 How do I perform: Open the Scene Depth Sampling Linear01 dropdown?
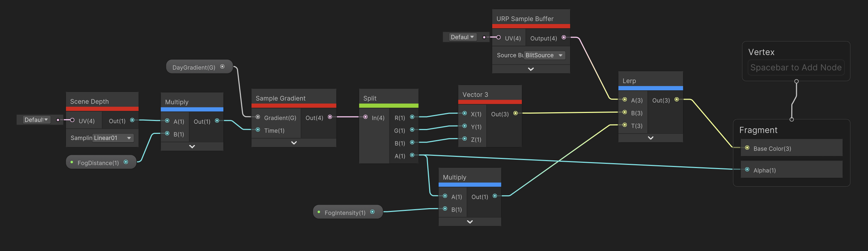click(113, 138)
